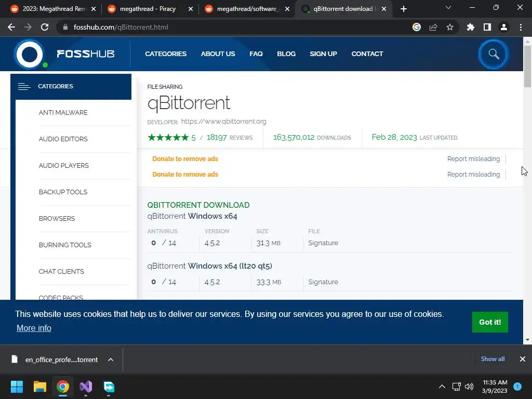532x399 pixels.
Task: Open the BLOG navigation item
Action: click(x=286, y=54)
